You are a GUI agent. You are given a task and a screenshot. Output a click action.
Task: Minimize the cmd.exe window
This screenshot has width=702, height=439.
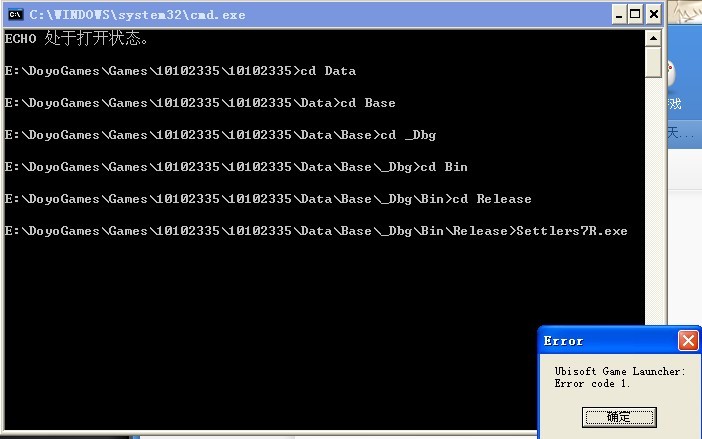click(x=619, y=14)
